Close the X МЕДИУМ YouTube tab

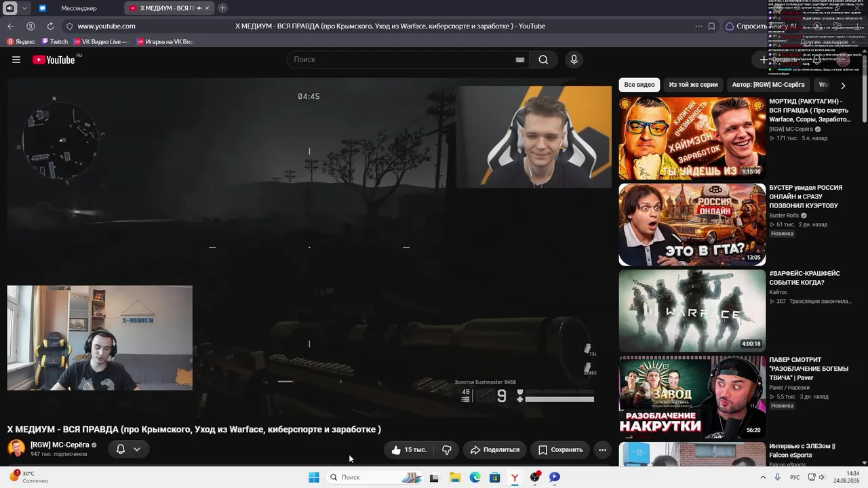coord(208,8)
